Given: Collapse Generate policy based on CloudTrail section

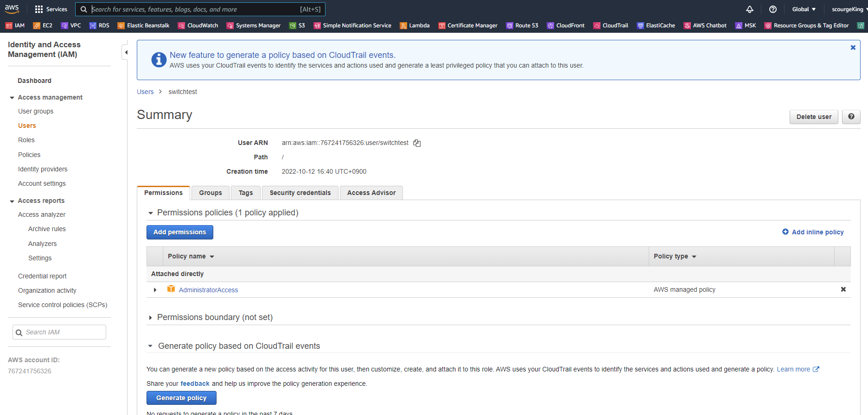Looking at the screenshot, I should pyautogui.click(x=150, y=346).
